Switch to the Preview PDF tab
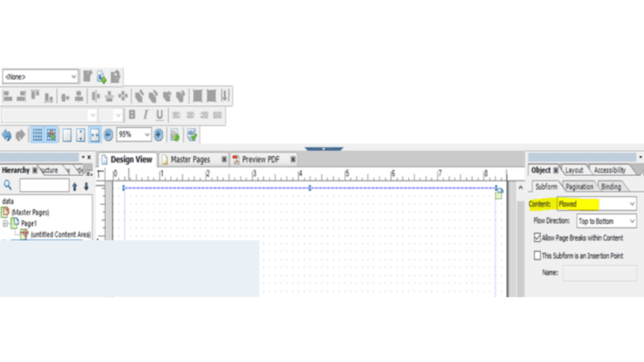This screenshot has width=644, height=362. click(x=260, y=159)
